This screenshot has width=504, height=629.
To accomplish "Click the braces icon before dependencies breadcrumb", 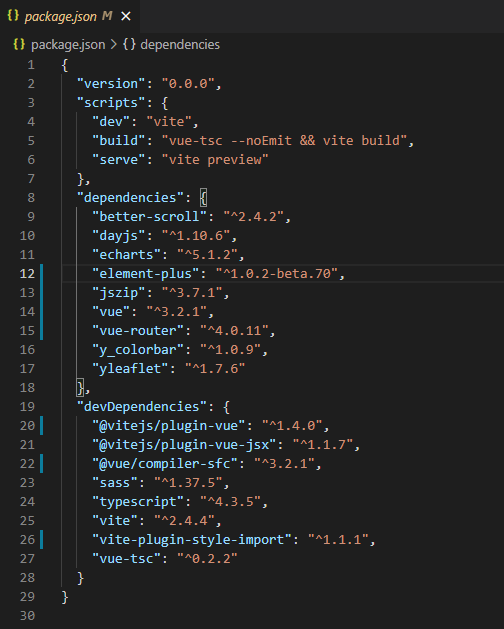I will [x=129, y=44].
